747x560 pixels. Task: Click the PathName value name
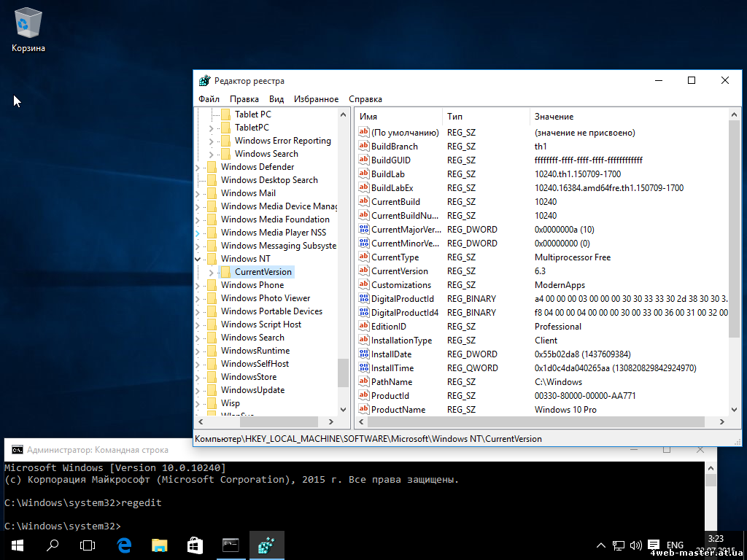click(x=392, y=382)
